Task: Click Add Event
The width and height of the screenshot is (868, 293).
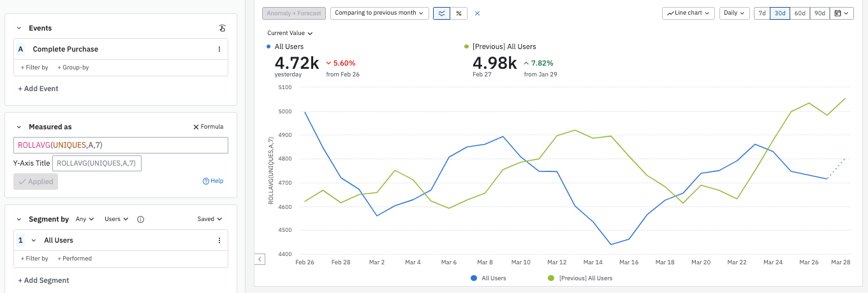Action: pos(38,89)
